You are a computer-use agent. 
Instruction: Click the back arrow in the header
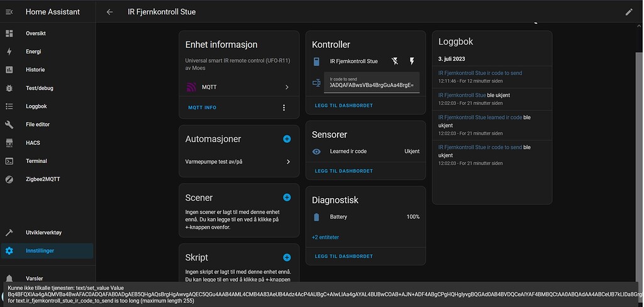pos(109,11)
